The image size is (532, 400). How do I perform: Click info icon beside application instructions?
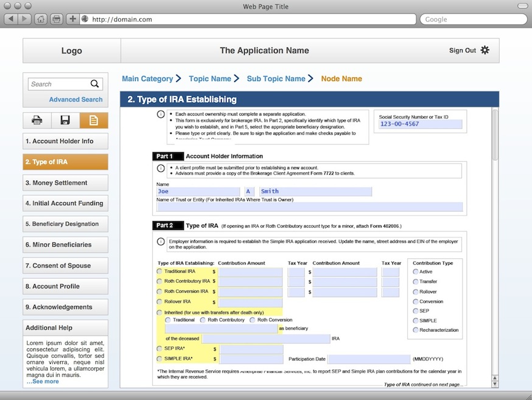tap(161, 114)
